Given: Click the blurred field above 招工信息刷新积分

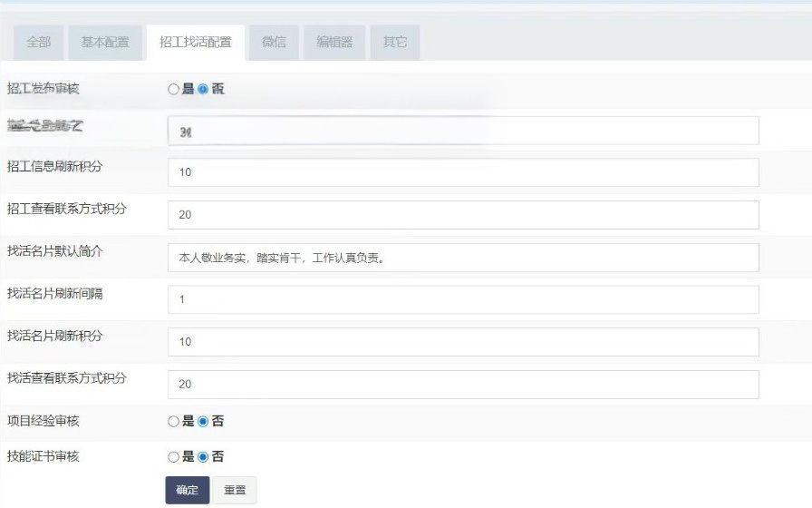Looking at the screenshot, I should (x=463, y=131).
